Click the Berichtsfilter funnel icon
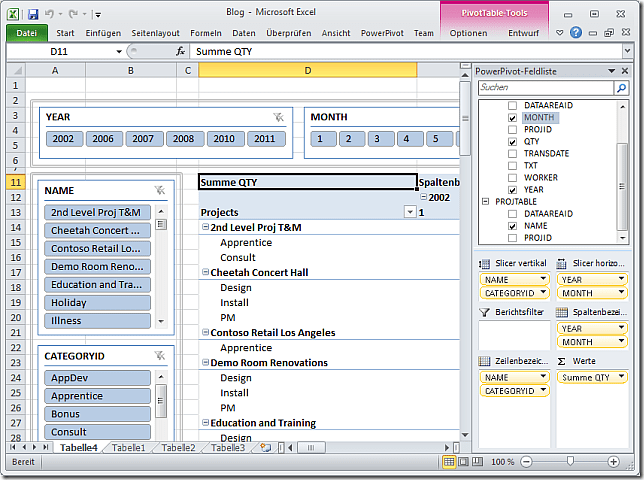 (x=485, y=312)
